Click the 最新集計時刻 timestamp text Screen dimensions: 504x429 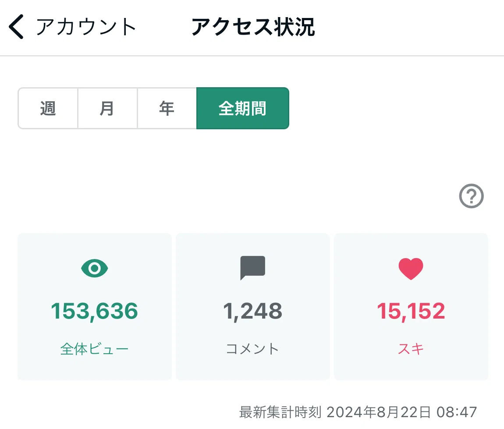tap(358, 412)
